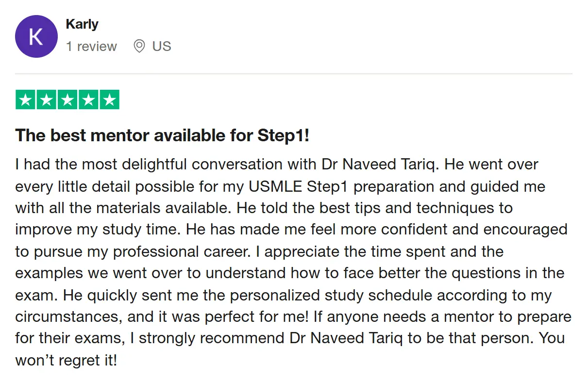Click the third green rating star
The height and width of the screenshot is (382, 588).
[x=67, y=100]
